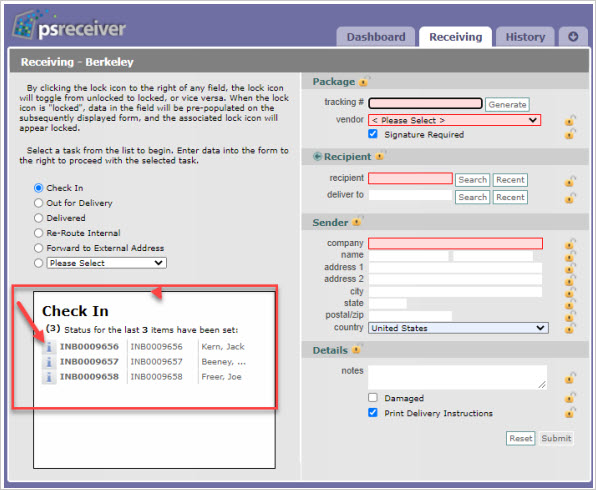The width and height of the screenshot is (596, 490).
Task: Toggle the Sender section lock icon
Action: tap(357, 221)
